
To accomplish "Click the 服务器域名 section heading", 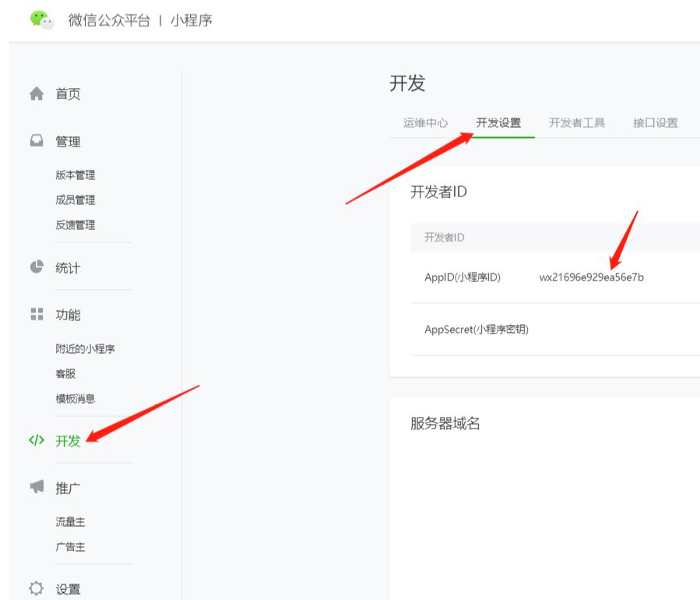I will pos(445,423).
